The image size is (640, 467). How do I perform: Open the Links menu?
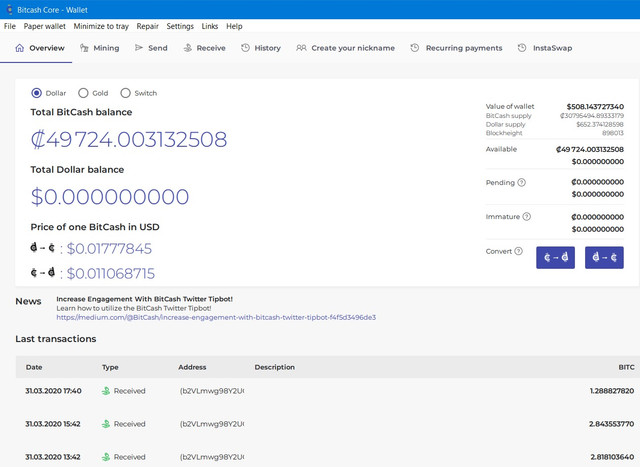coord(210,26)
